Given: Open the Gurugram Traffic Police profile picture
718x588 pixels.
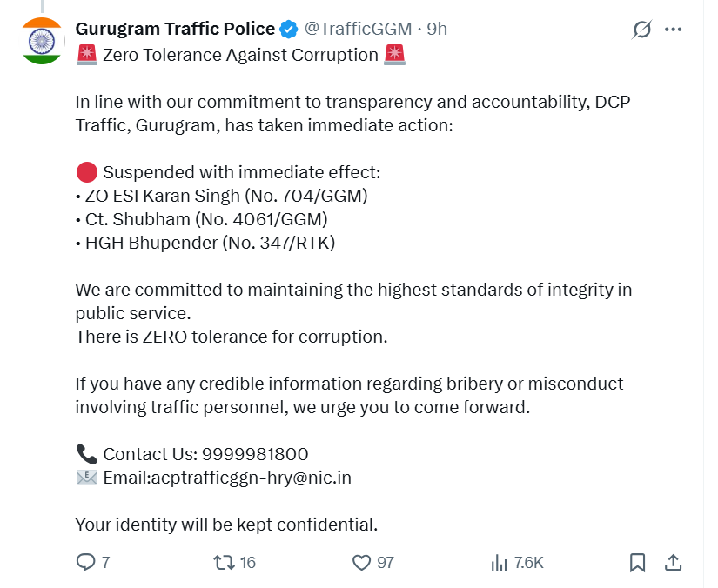Looking at the screenshot, I should point(42,40).
